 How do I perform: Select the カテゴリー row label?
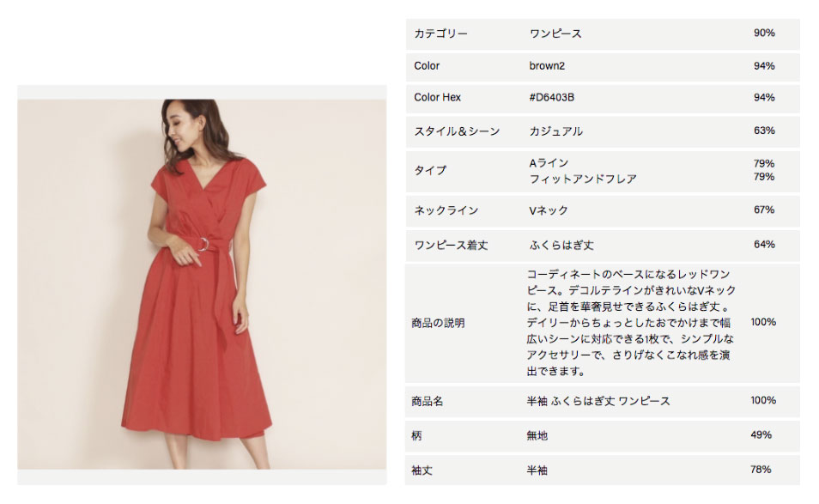pyautogui.click(x=440, y=34)
